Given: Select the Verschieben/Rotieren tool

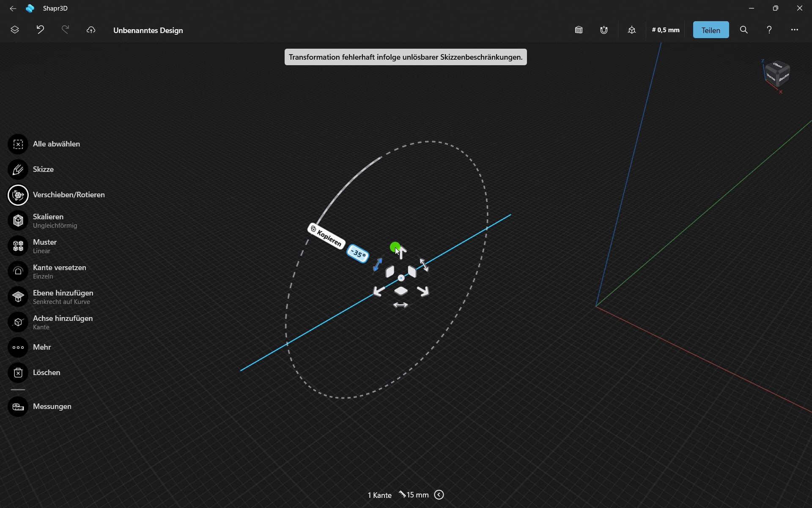Looking at the screenshot, I should pos(18,195).
